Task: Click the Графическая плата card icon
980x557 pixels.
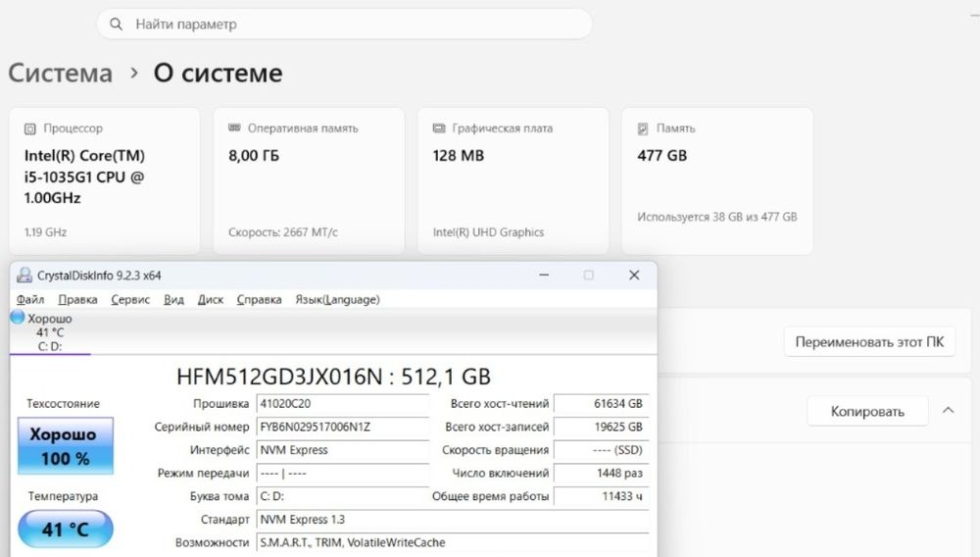Action: point(439,127)
